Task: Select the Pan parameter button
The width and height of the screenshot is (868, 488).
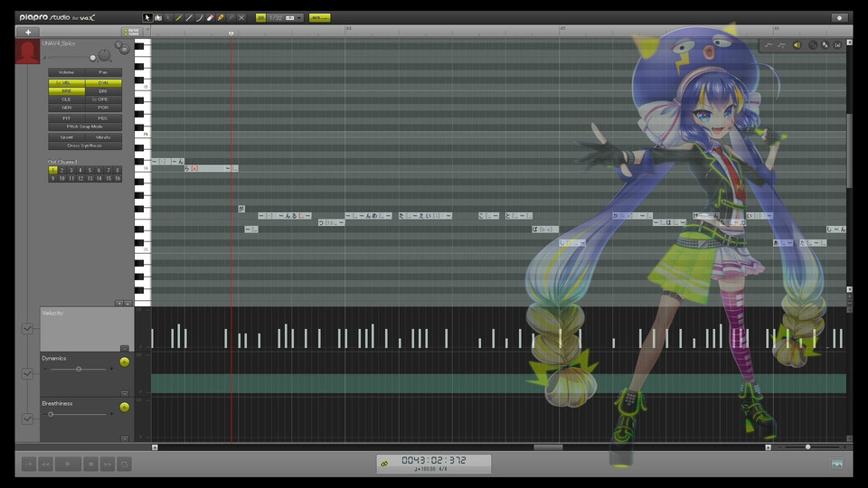Action: point(103,72)
